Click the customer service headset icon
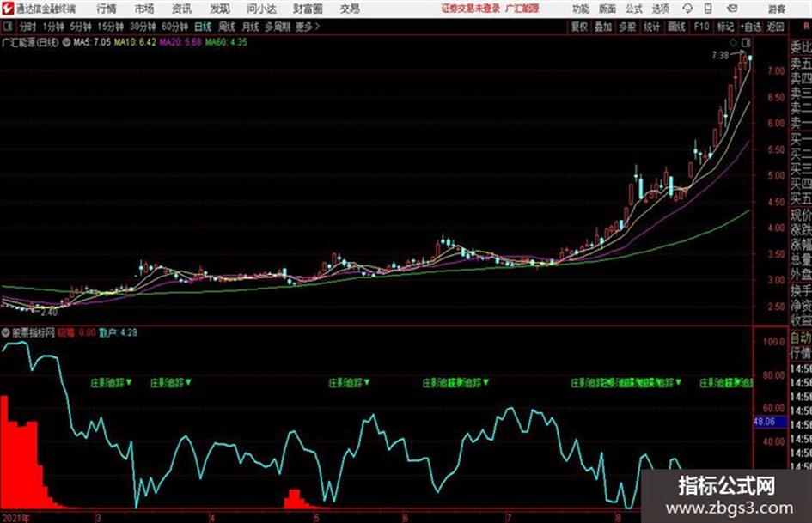This screenshot has width=812, height=523. pos(687,9)
